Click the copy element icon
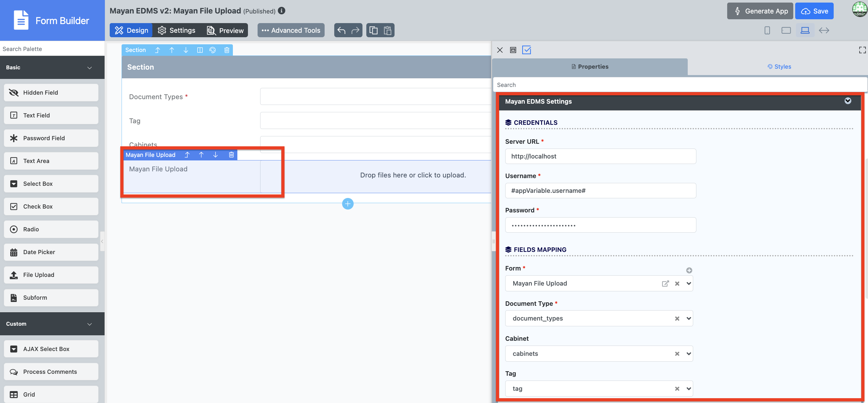 pyautogui.click(x=373, y=30)
